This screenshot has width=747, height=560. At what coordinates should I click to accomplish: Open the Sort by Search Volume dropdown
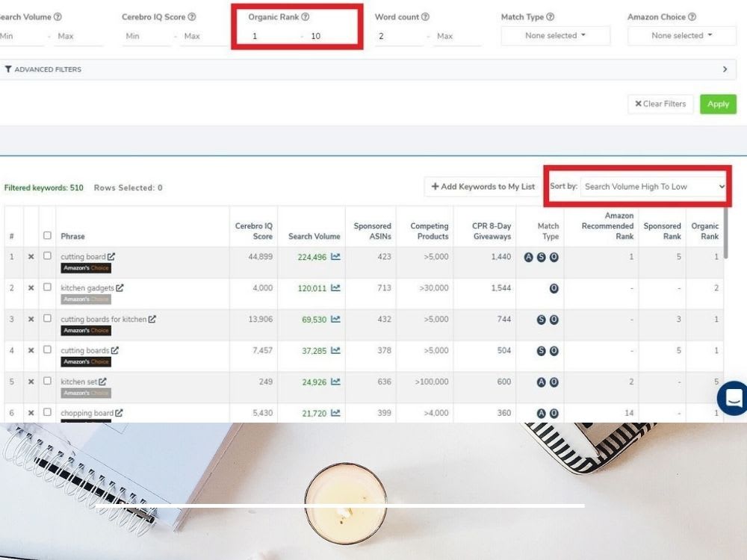click(654, 187)
